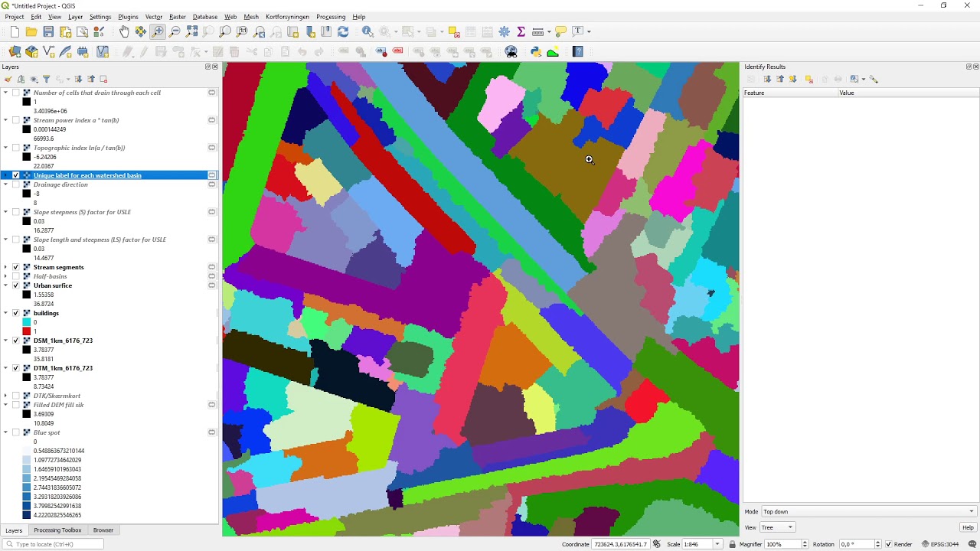
Task: Toggle visibility of buildings layer
Action: tap(16, 313)
